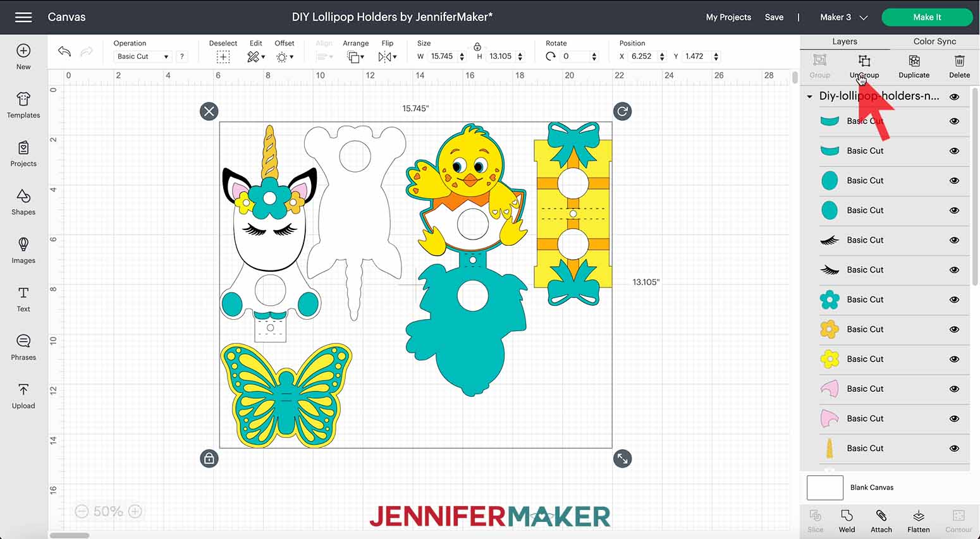
Task: Open the Images library
Action: [23, 250]
